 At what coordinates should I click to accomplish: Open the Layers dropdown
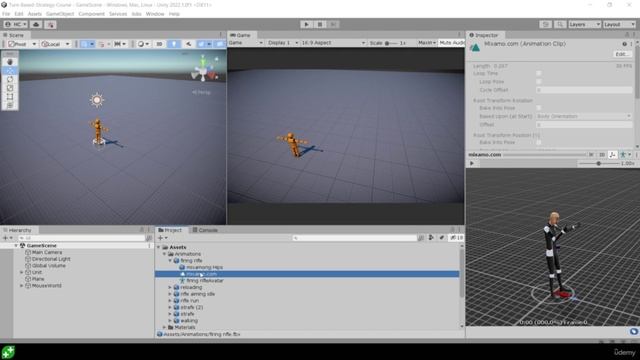[x=584, y=24]
